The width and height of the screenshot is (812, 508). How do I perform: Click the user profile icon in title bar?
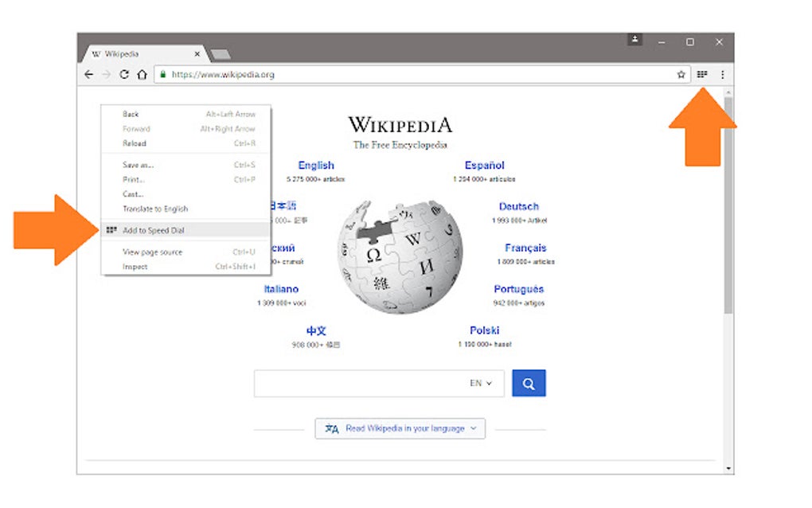coord(635,40)
